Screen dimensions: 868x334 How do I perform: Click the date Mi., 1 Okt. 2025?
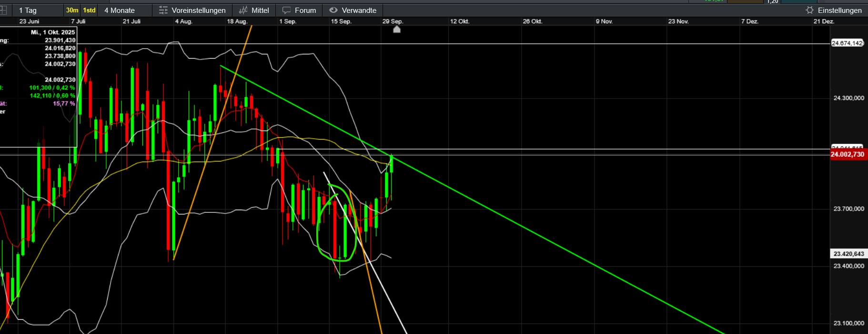point(53,32)
